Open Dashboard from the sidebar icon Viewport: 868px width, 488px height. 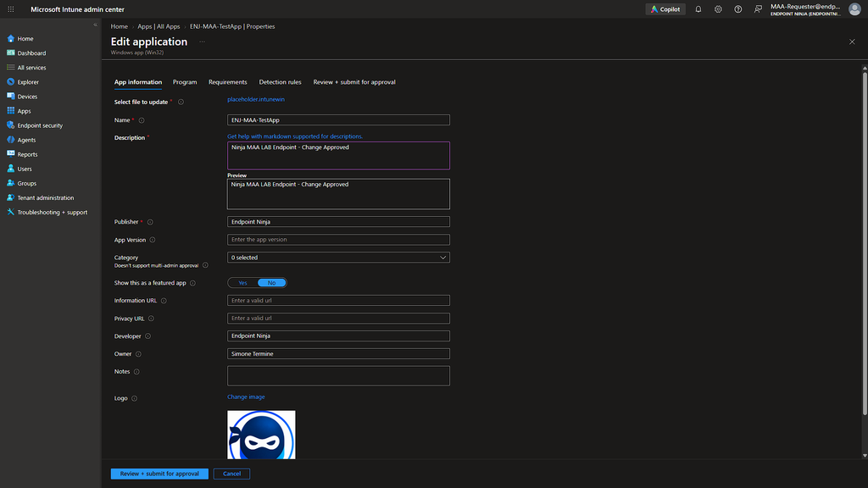click(10, 53)
